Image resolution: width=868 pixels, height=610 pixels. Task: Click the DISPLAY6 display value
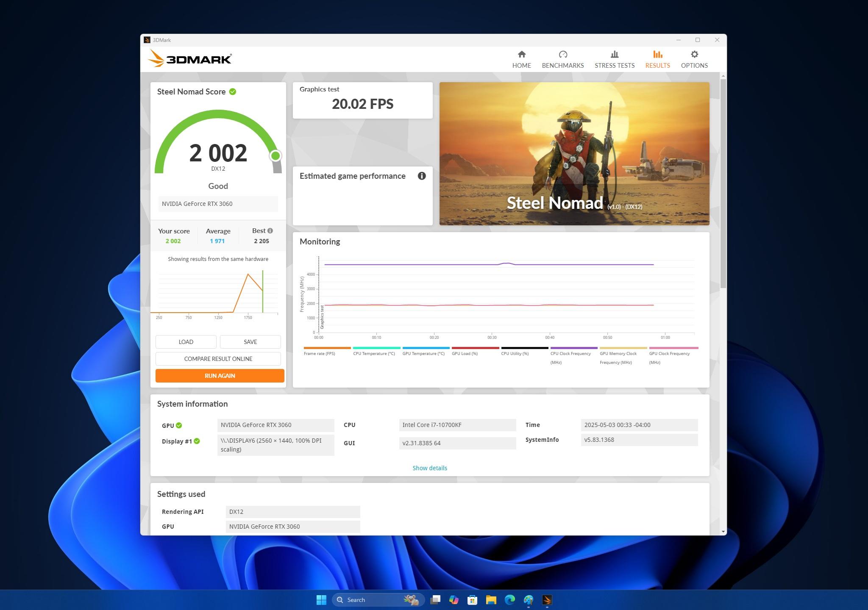[275, 445]
